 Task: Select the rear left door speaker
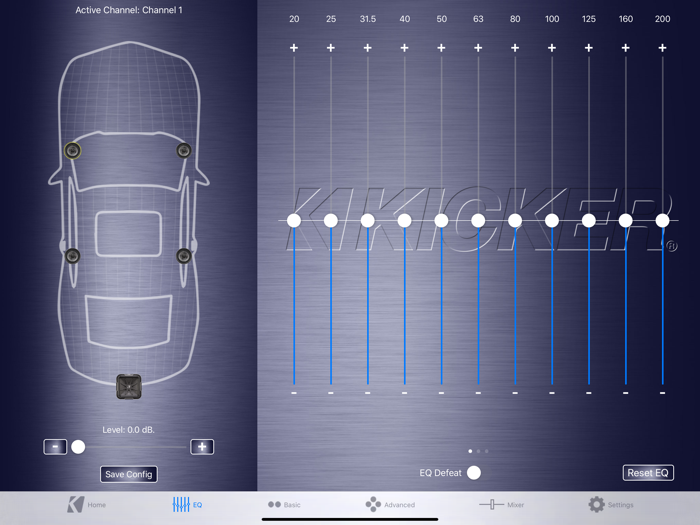coord(72,256)
